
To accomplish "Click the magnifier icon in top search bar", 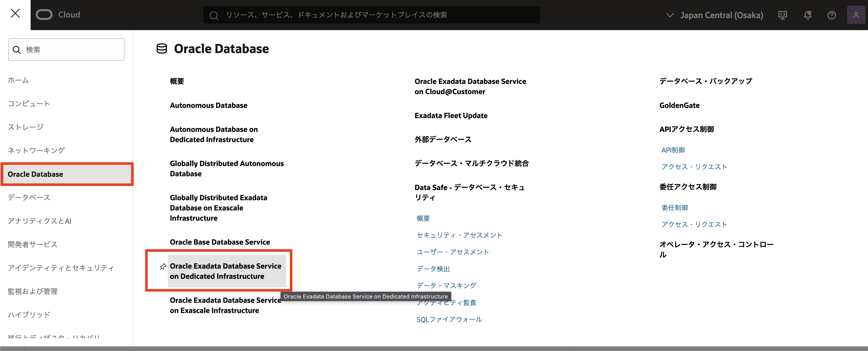I will tap(214, 15).
